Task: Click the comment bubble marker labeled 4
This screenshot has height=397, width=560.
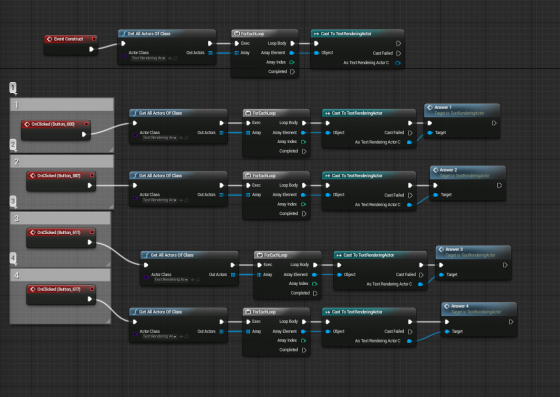Action: pyautogui.click(x=13, y=258)
